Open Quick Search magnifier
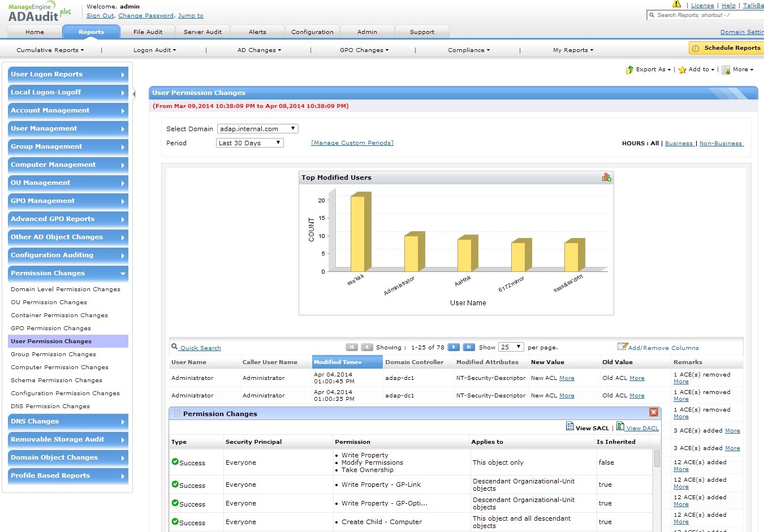The image size is (764, 532). point(174,347)
